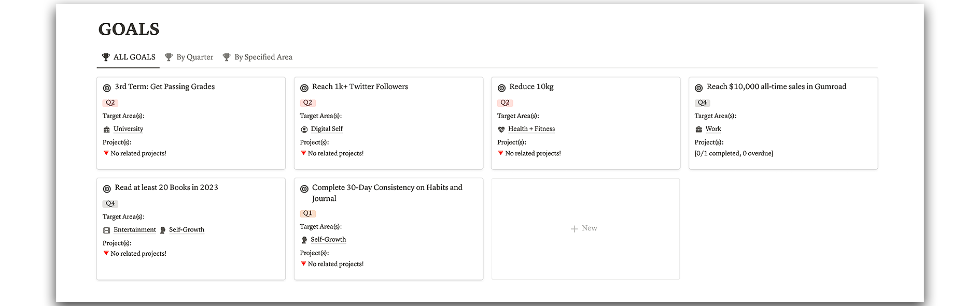Click Q1 tag on 30-Day Consistency card
980x306 pixels.
point(307,213)
